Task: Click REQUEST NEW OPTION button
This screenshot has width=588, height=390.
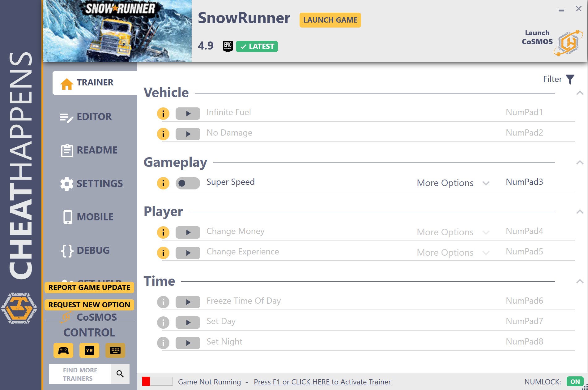Action: tap(89, 305)
